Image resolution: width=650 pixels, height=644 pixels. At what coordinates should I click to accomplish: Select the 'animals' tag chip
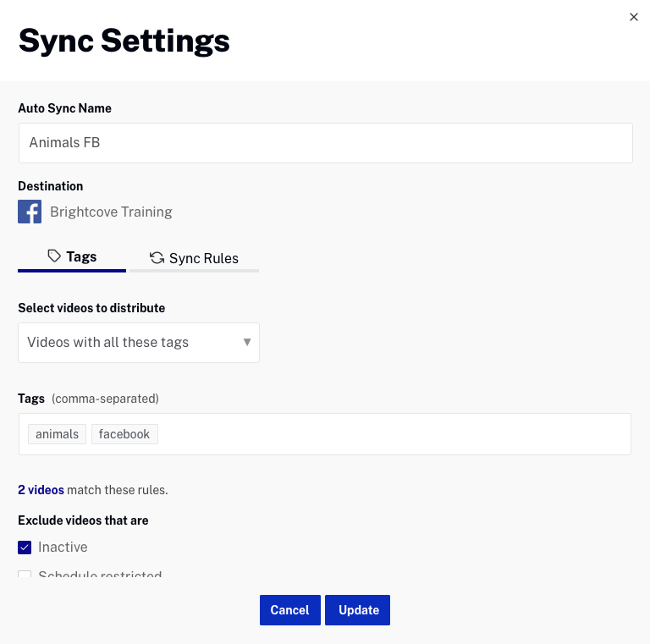tap(57, 434)
